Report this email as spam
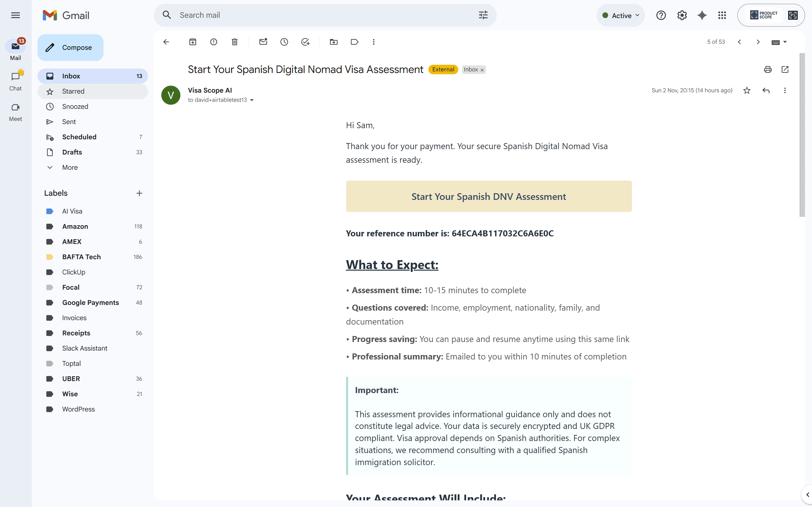Image resolution: width=812 pixels, height=507 pixels. [x=214, y=42]
